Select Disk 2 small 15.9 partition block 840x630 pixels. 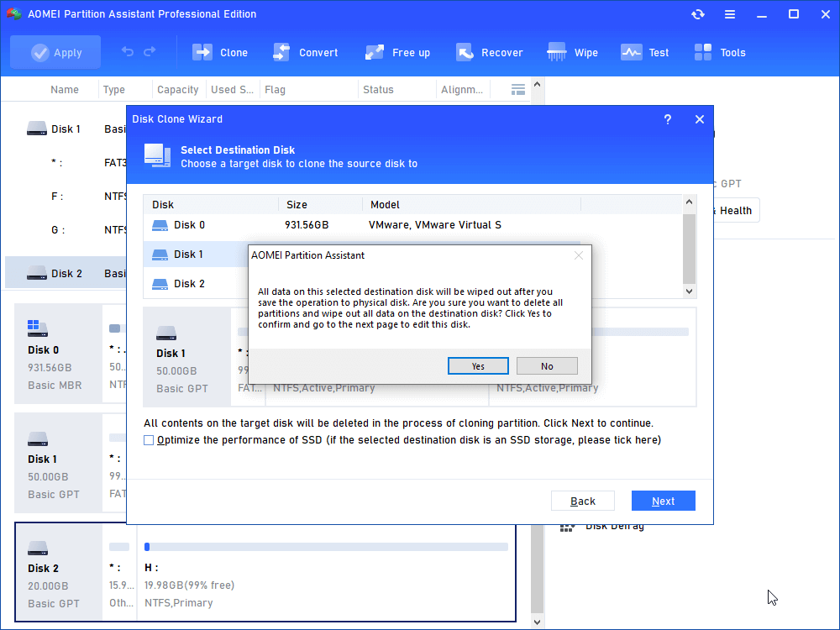(x=119, y=572)
